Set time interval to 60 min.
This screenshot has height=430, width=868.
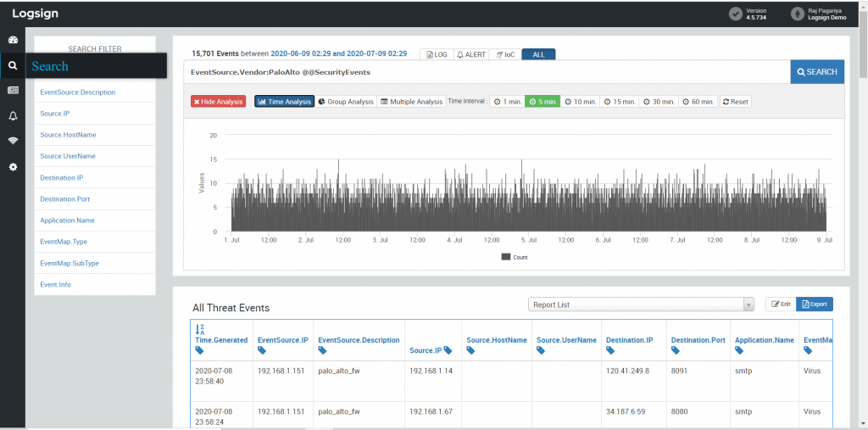tap(698, 102)
